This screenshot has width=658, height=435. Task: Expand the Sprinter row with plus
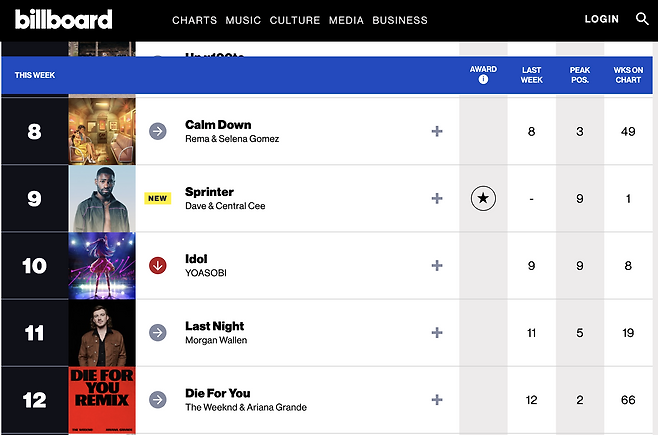pyautogui.click(x=437, y=198)
